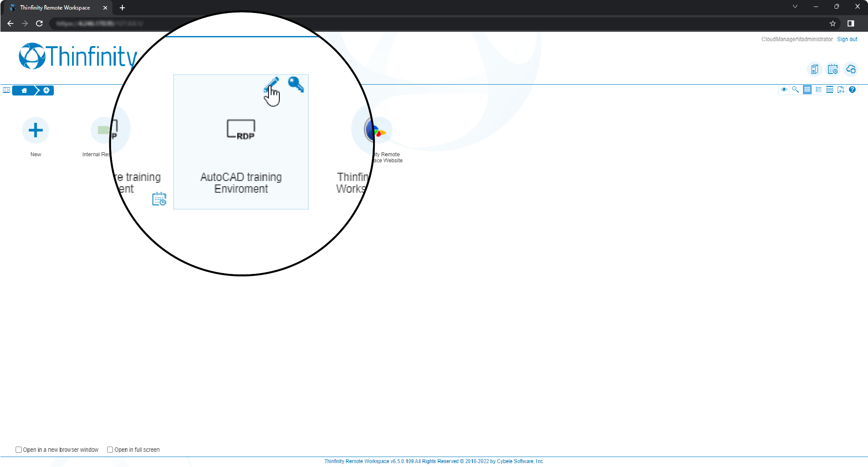Click the key permissions icon on AutoCAD tile
This screenshot has height=467, width=868.
(296, 84)
